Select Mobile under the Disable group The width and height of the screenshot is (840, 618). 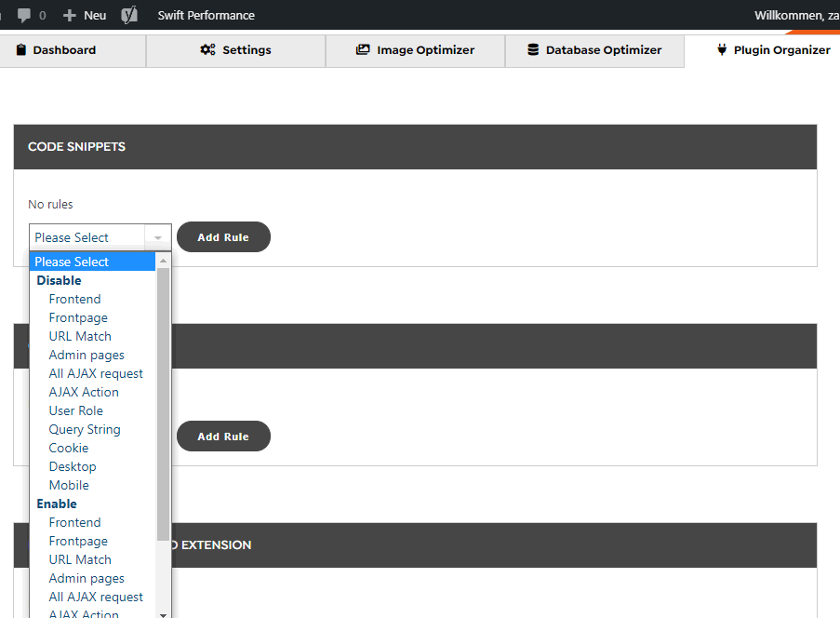(69, 485)
